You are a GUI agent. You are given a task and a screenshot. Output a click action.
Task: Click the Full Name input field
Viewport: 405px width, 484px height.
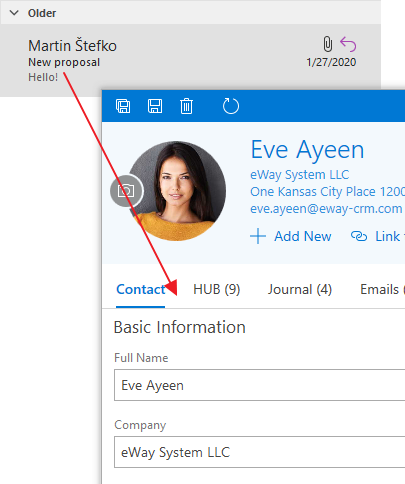click(259, 385)
